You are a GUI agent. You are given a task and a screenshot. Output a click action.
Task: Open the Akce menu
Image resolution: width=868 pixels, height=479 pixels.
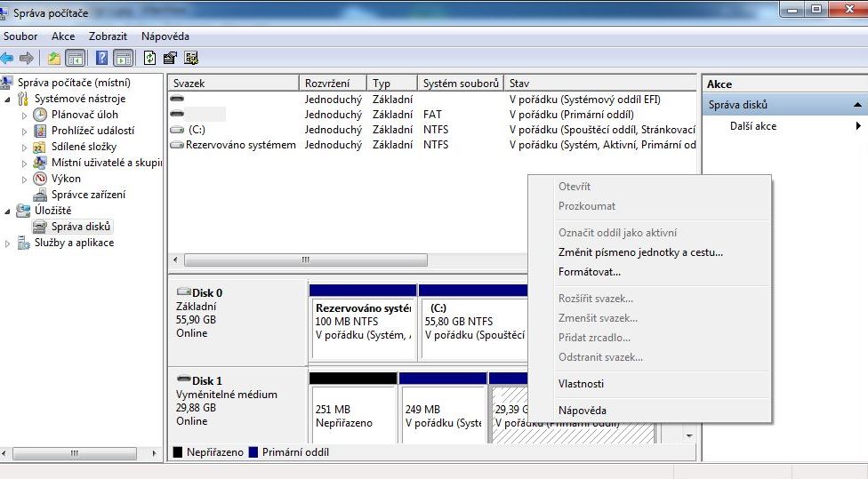tap(63, 36)
